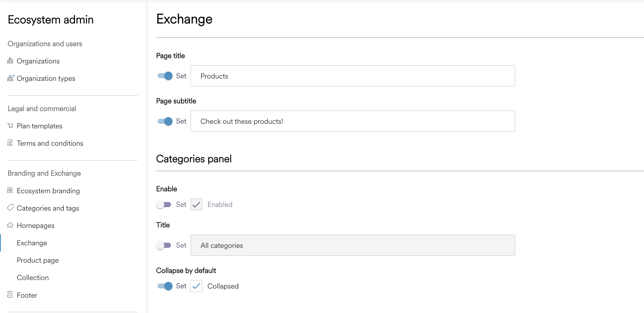Click the Terms and conditions document icon
This screenshot has width=644, height=313.
[10, 143]
